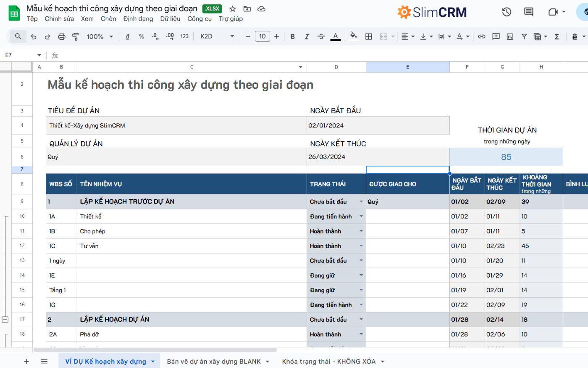Screen dimensions: 588x368
Task: Switch to Bản vẽ dự án xây dựng BLANK tab
Action: tap(214, 361)
